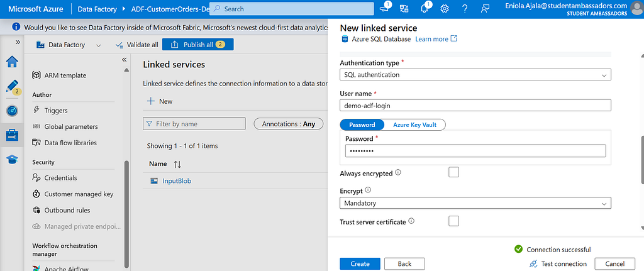Open the InputBlob linked service link
644x271 pixels.
[x=177, y=180]
